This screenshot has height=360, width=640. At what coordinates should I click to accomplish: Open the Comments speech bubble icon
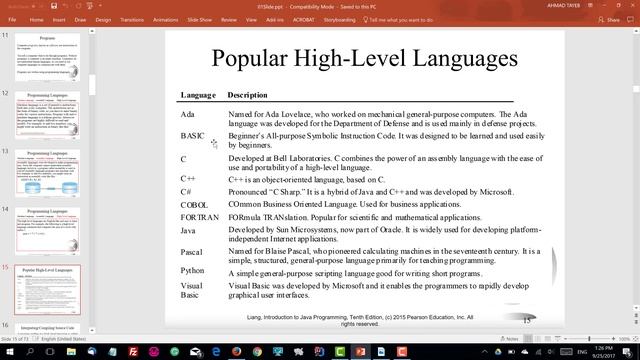(x=631, y=20)
